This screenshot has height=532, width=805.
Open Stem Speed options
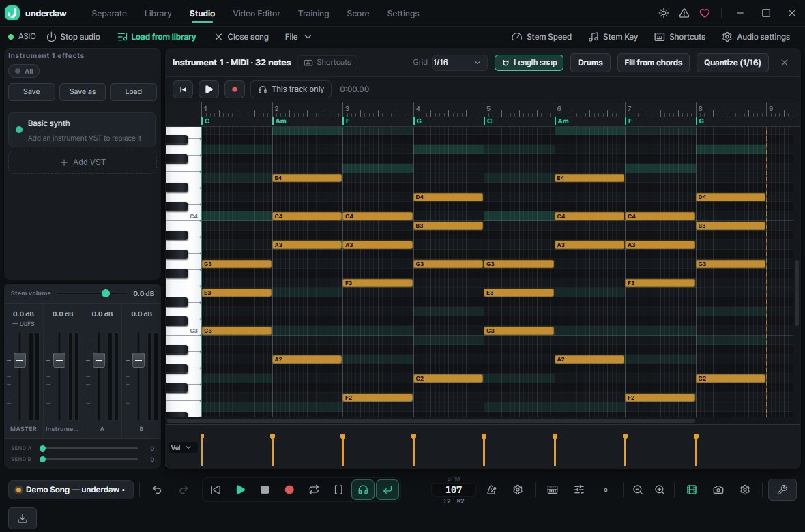[542, 37]
